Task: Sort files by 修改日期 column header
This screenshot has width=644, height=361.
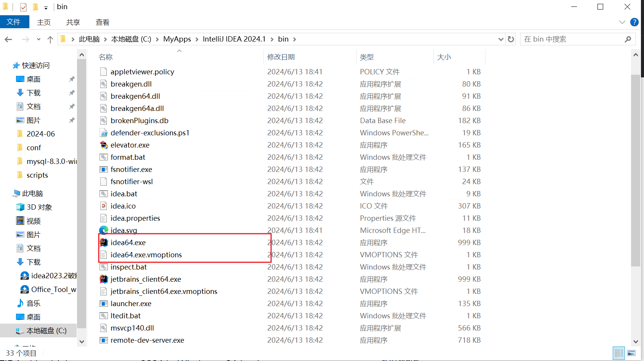Action: pyautogui.click(x=281, y=57)
